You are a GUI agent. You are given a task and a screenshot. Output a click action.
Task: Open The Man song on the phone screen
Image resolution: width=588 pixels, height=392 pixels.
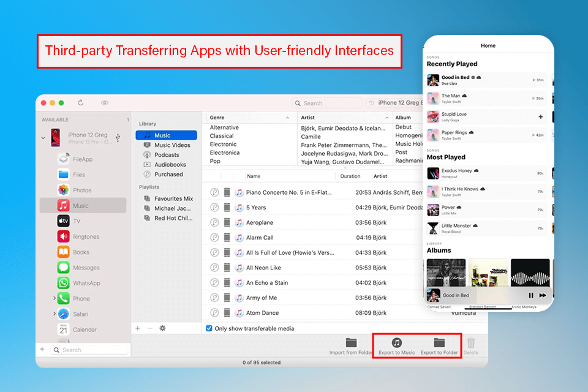(487, 98)
